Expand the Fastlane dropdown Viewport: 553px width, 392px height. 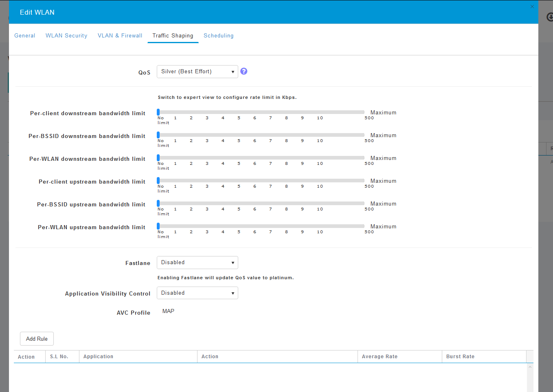click(197, 263)
